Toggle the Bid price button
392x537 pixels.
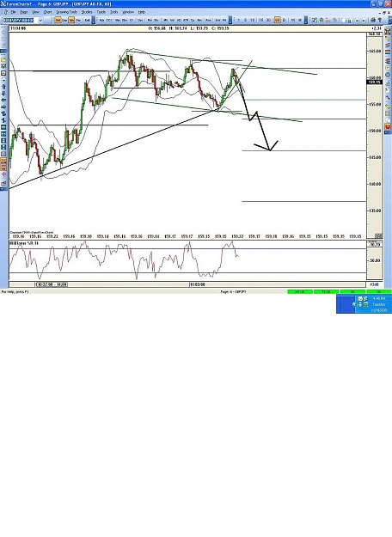point(58,21)
